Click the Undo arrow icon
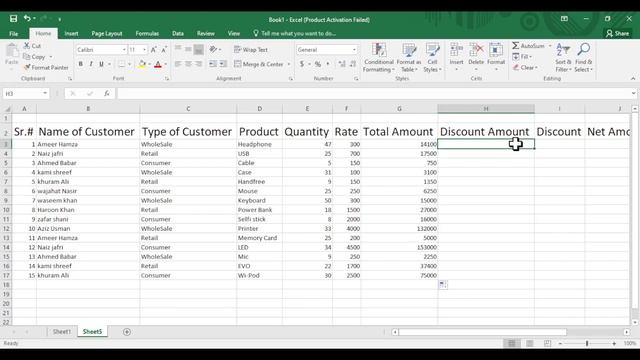640x360 pixels. [27, 18]
